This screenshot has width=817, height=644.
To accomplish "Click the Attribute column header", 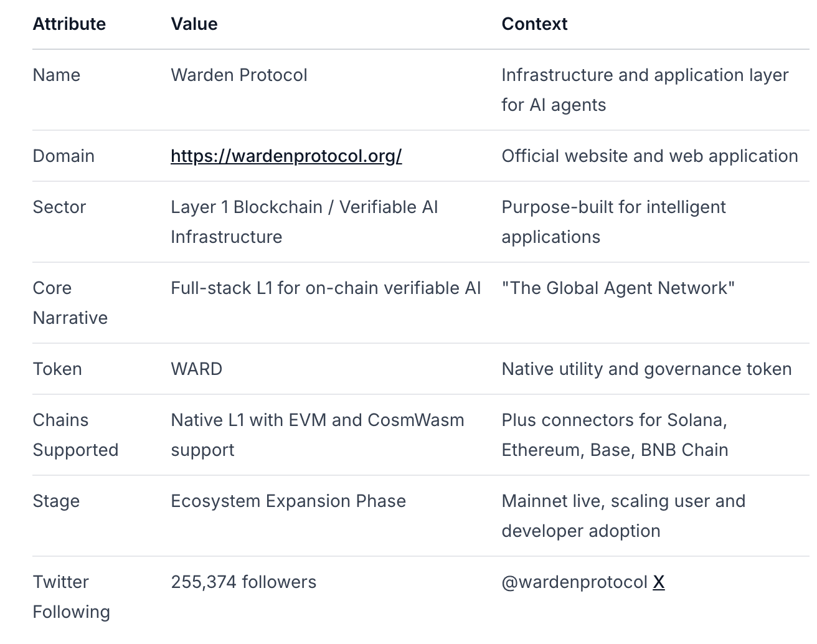I will pos(69,24).
